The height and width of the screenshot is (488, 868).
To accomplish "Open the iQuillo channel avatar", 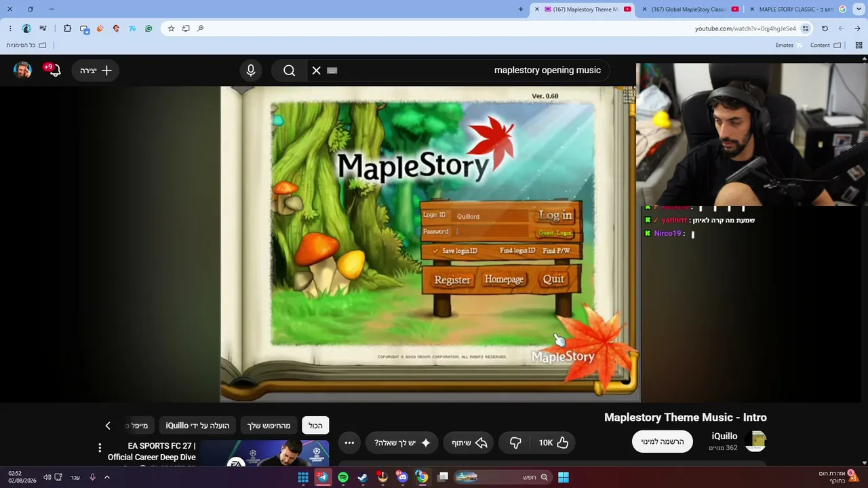I will (755, 441).
